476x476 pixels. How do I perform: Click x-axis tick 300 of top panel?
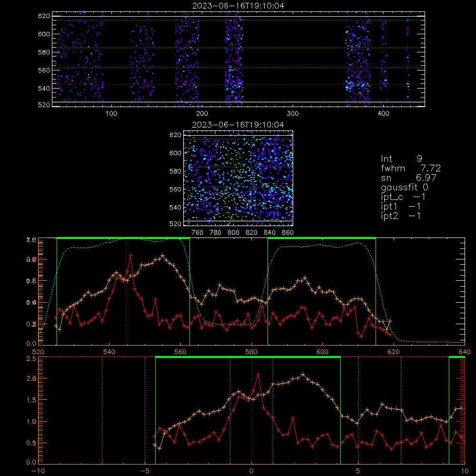[x=293, y=114]
